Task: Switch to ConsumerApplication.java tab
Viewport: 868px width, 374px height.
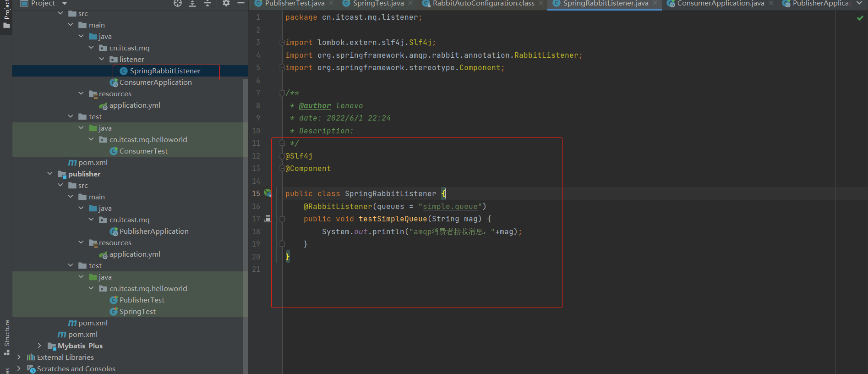Action: (721, 4)
